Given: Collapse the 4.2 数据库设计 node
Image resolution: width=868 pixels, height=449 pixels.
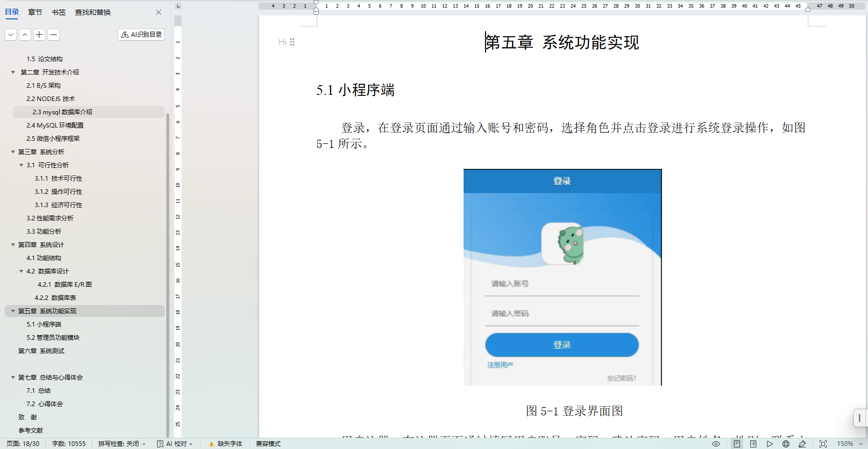Looking at the screenshot, I should point(21,271).
